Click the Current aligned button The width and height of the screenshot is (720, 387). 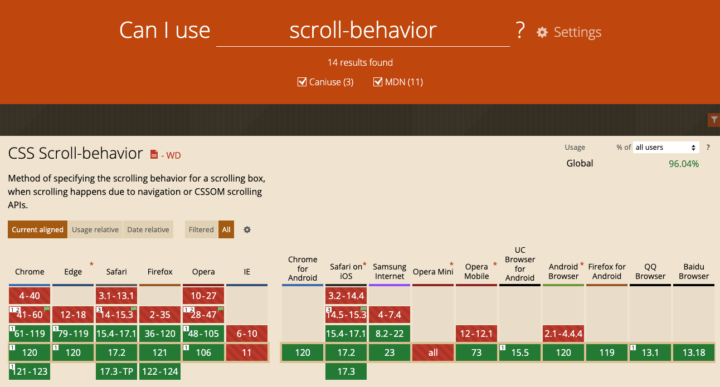coord(38,230)
